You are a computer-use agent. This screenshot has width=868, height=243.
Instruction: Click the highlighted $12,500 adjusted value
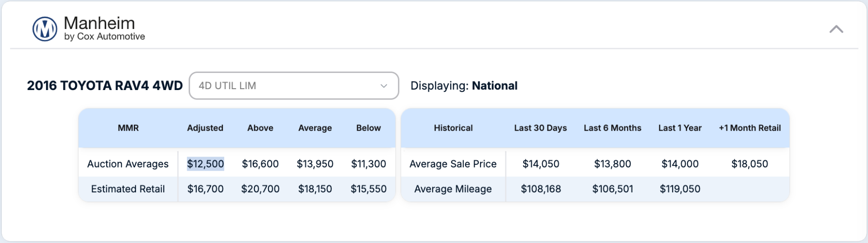pyautogui.click(x=206, y=164)
